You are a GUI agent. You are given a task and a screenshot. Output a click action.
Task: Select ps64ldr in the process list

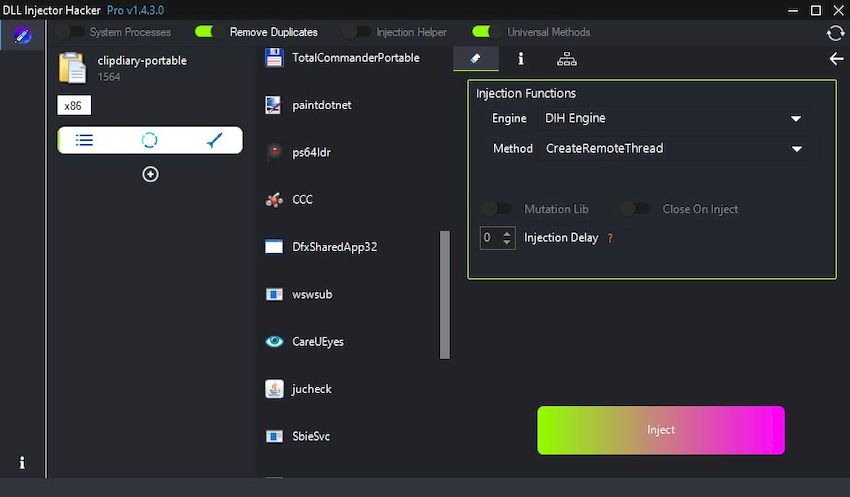(x=311, y=152)
